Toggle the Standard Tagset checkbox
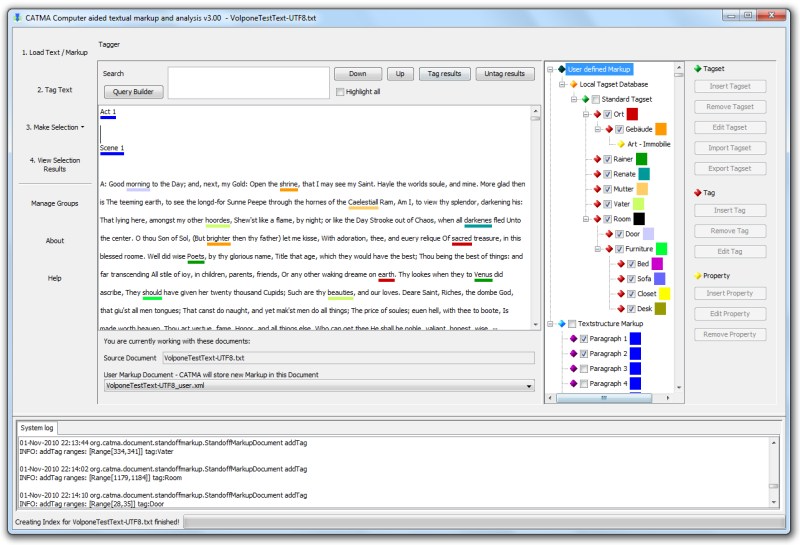The height and width of the screenshot is (545, 800). (x=595, y=99)
